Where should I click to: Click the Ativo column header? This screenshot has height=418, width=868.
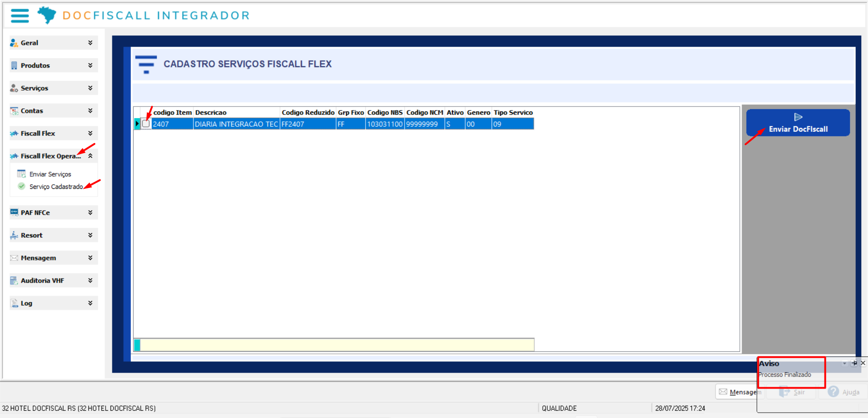coord(455,112)
